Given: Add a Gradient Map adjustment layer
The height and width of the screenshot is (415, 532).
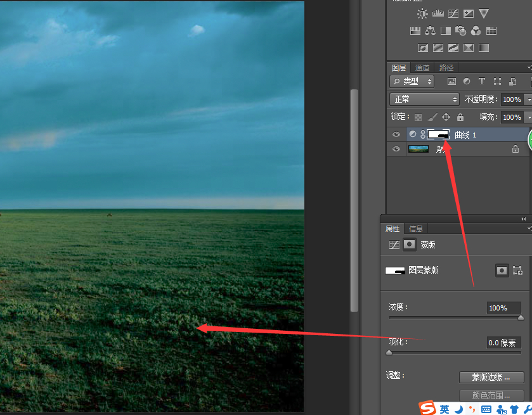Looking at the screenshot, I should [x=484, y=48].
